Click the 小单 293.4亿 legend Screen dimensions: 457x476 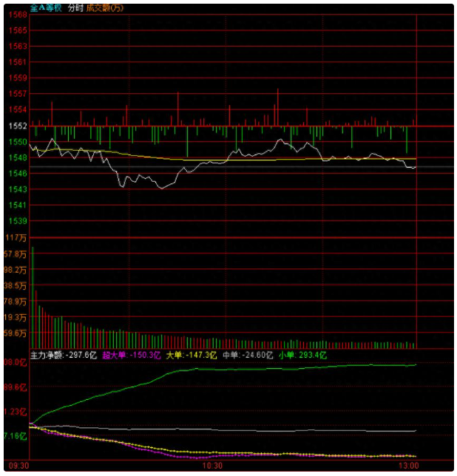(302, 355)
